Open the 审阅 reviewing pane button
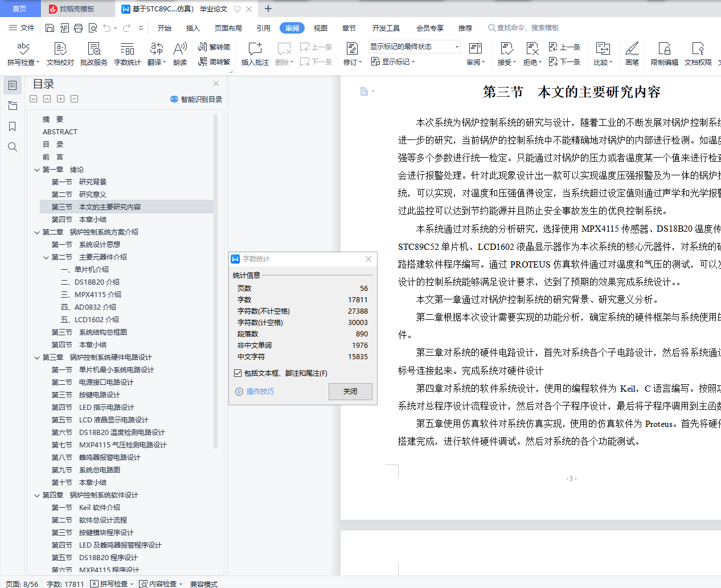 coord(476,54)
